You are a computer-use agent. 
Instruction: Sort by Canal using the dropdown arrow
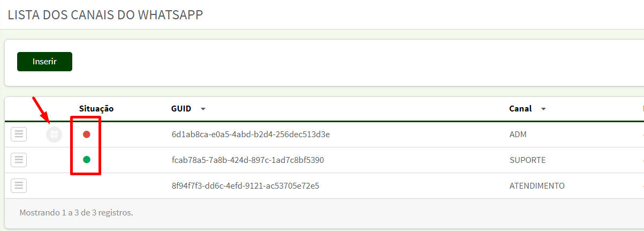(543, 109)
